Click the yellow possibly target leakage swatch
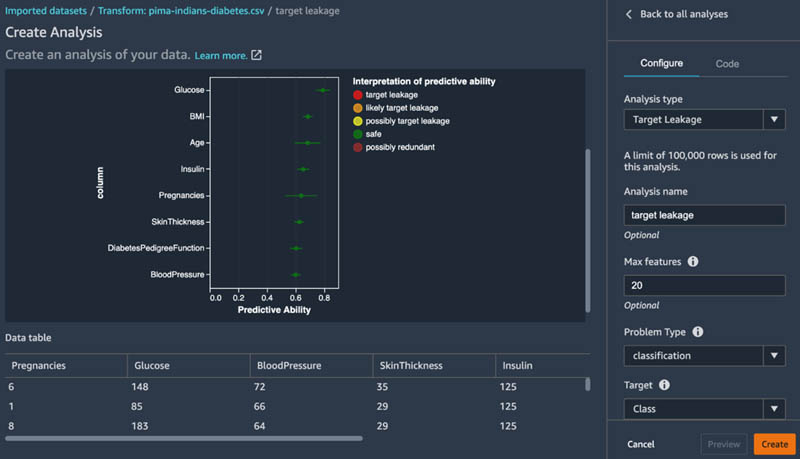The width and height of the screenshot is (800, 459). 358,121
